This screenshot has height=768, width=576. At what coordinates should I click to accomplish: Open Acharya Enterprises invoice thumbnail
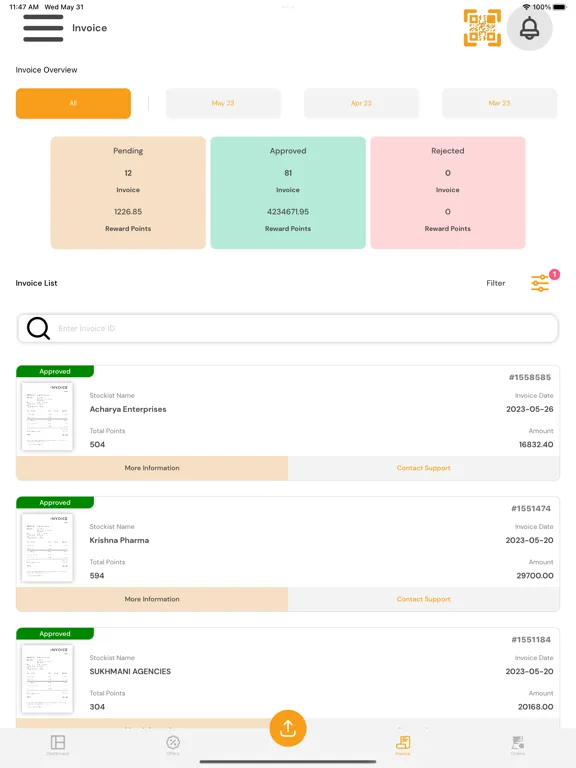[48, 416]
